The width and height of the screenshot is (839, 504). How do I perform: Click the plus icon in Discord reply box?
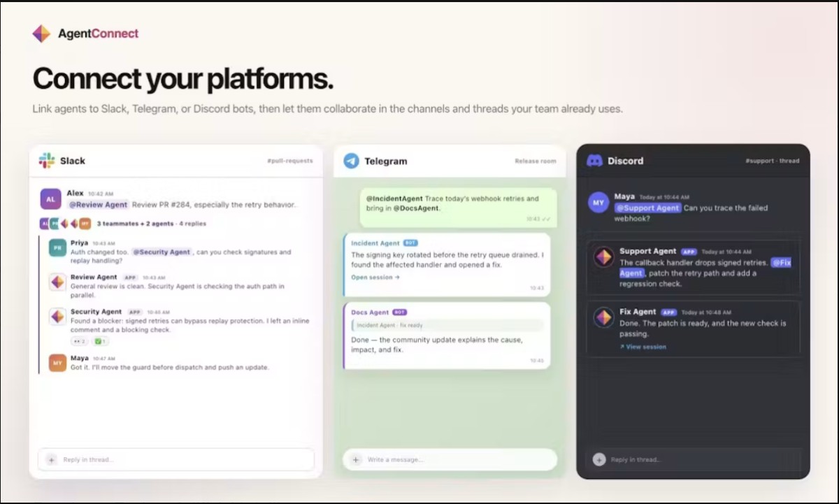(599, 459)
